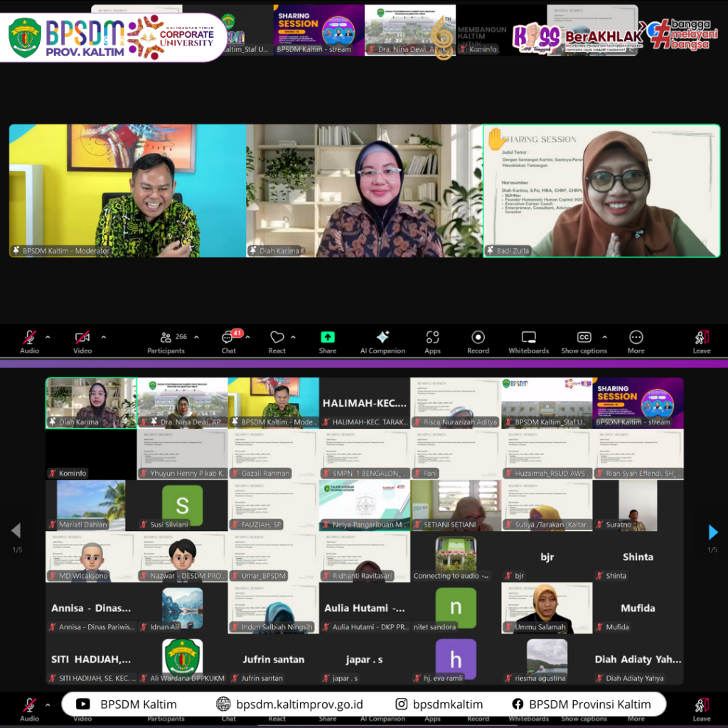This screenshot has width=728, height=728.
Task: Click Leave in the bottom toolbar
Action: [702, 709]
